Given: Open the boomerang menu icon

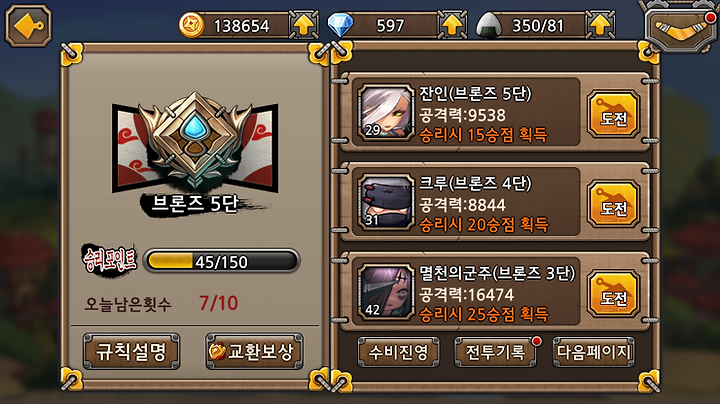Looking at the screenshot, I should tap(681, 28).
